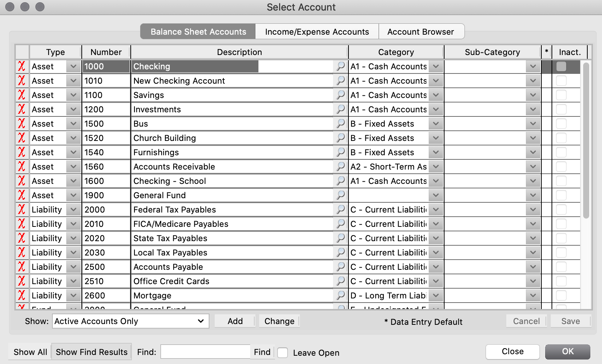Click into the Find text field
This screenshot has height=364, width=602.
pos(205,352)
